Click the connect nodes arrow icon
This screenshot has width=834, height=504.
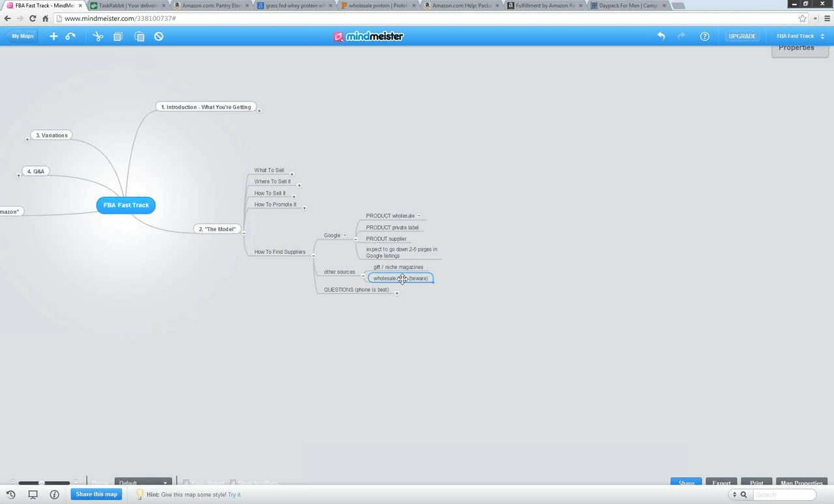(x=70, y=36)
